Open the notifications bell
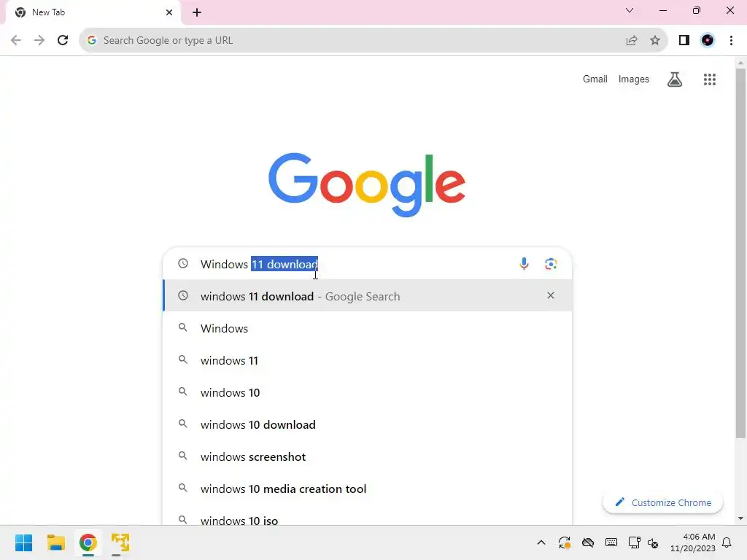Image resolution: width=747 pixels, height=560 pixels. pos(727,542)
